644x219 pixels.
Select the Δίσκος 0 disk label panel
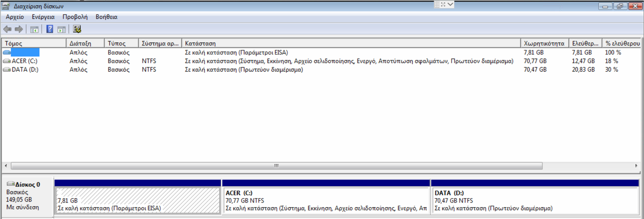(27, 197)
